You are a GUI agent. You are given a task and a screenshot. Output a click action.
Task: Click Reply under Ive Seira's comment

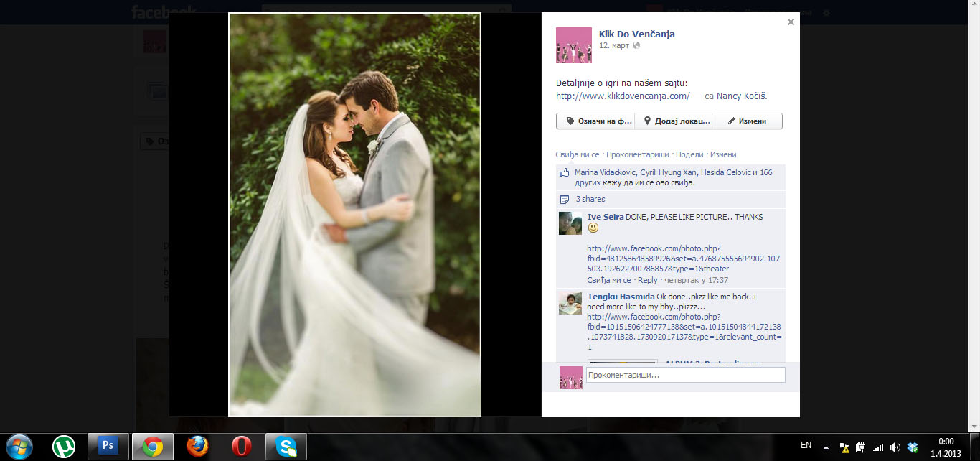tap(647, 280)
